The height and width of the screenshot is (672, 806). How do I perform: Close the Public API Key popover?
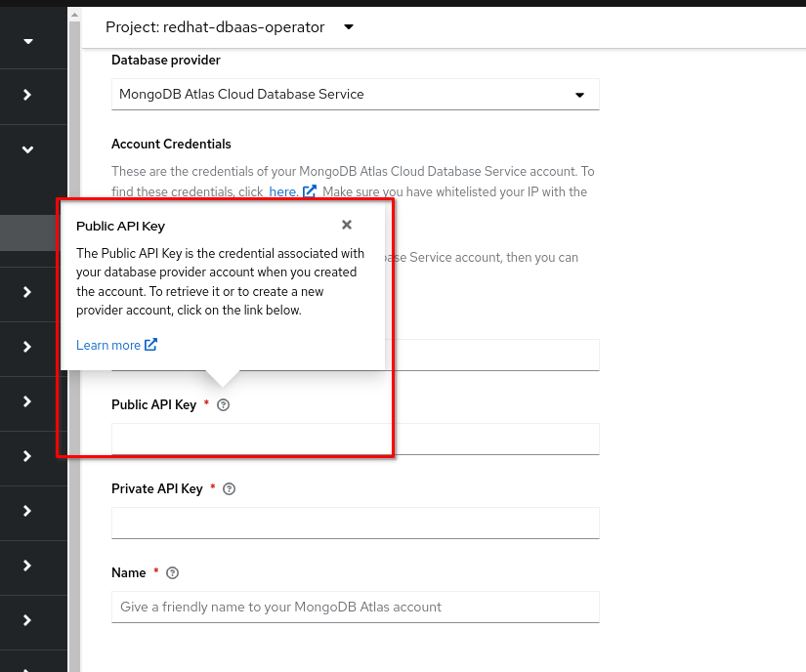(x=346, y=225)
